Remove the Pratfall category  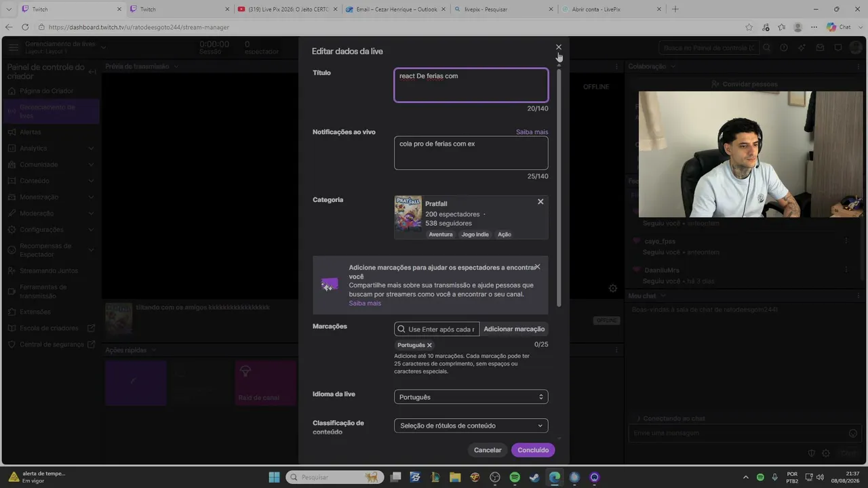[540, 201]
